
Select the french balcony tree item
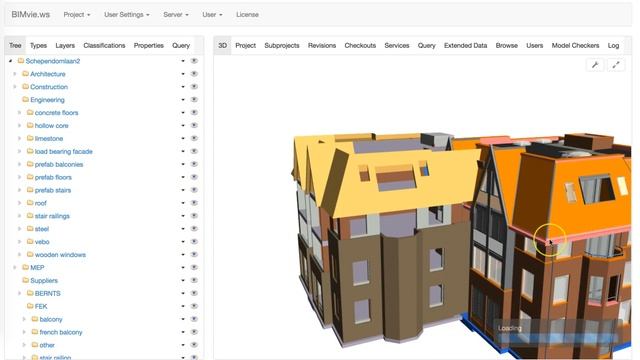(61, 332)
